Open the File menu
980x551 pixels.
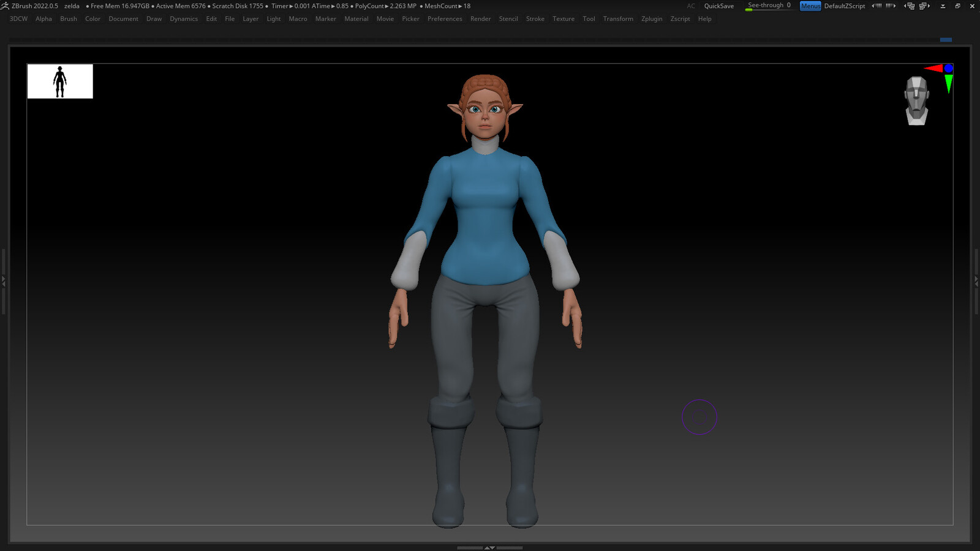tap(230, 19)
